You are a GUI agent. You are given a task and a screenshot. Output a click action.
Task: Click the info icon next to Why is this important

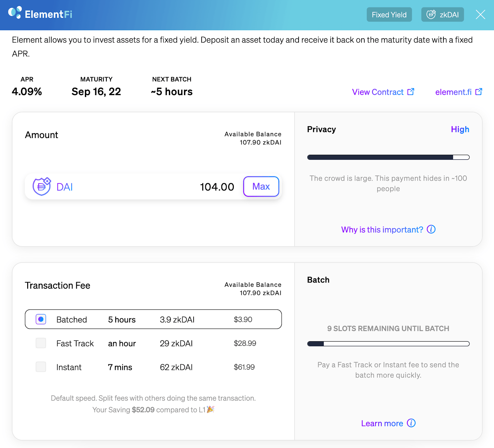(x=431, y=229)
